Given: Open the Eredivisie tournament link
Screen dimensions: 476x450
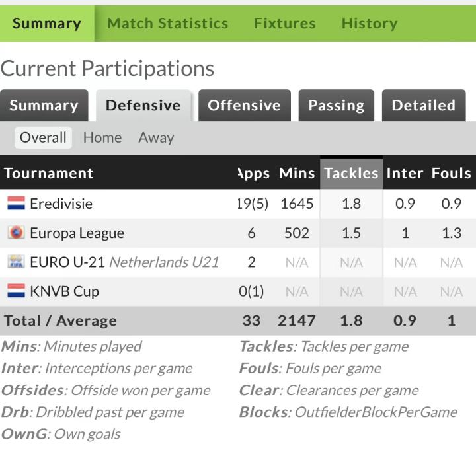Looking at the screenshot, I should [61, 204].
